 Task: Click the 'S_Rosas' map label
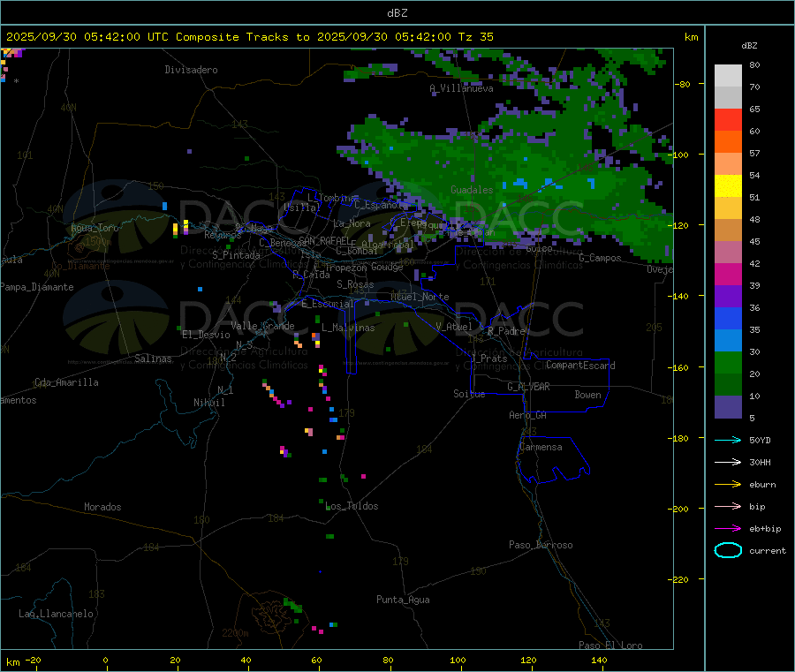[355, 284]
